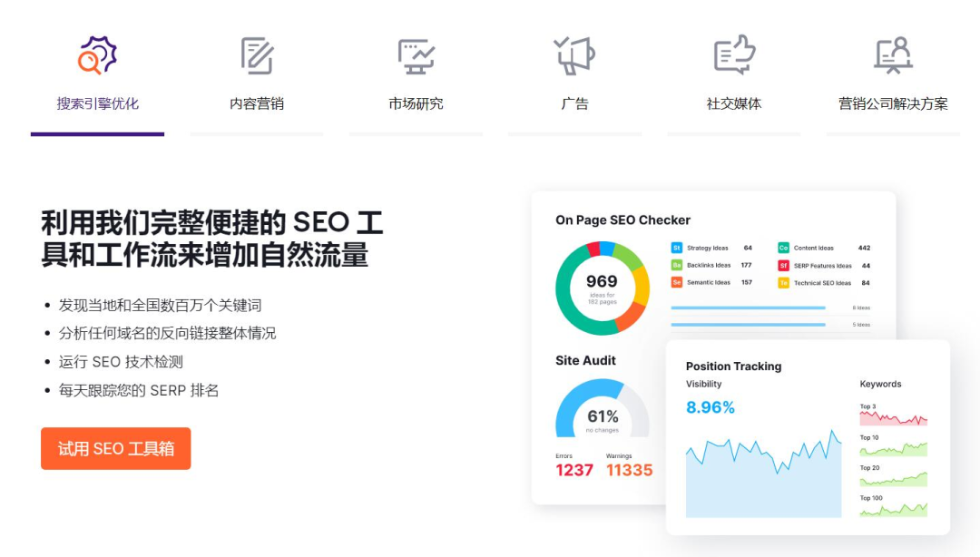This screenshot has width=980, height=557.
Task: Click the 试用 SEO 工具箱 button
Action: click(115, 448)
